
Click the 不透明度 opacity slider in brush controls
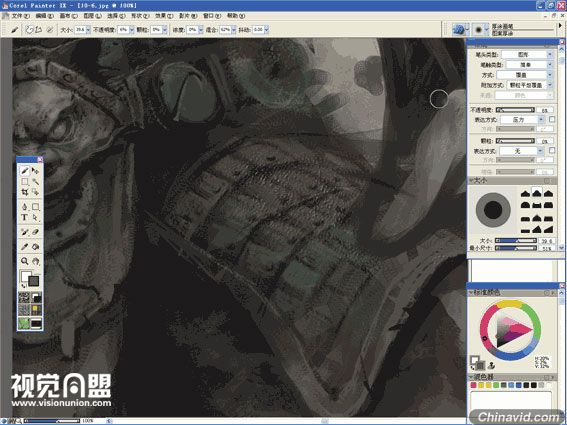tap(515, 110)
